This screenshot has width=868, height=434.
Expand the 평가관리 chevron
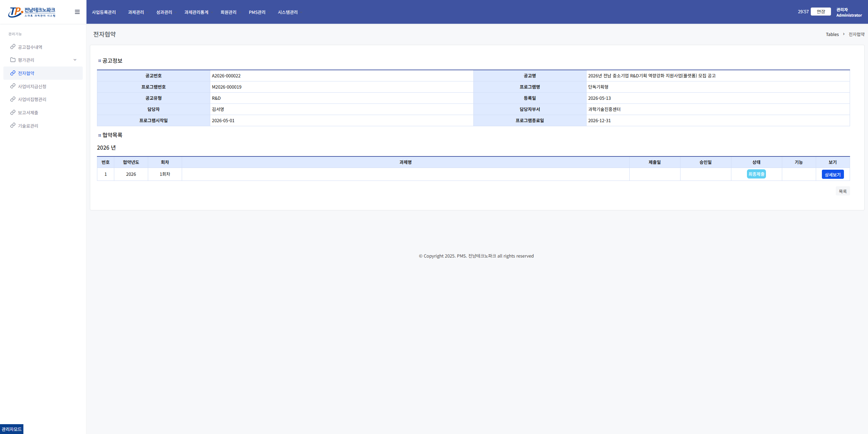point(75,60)
